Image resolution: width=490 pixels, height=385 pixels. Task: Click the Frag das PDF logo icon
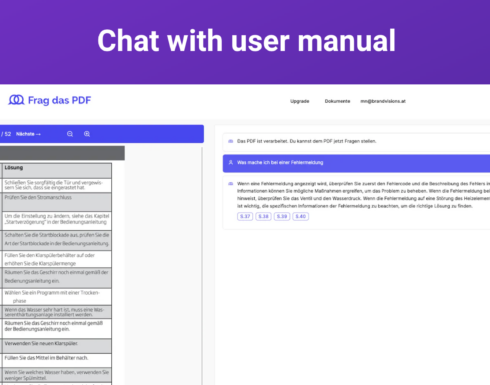pos(16,100)
